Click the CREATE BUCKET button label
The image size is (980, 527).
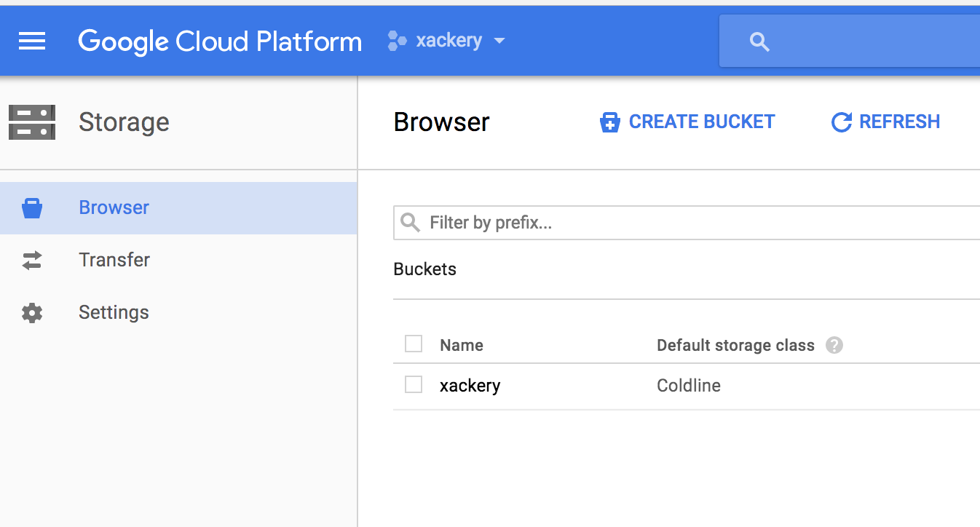click(702, 122)
